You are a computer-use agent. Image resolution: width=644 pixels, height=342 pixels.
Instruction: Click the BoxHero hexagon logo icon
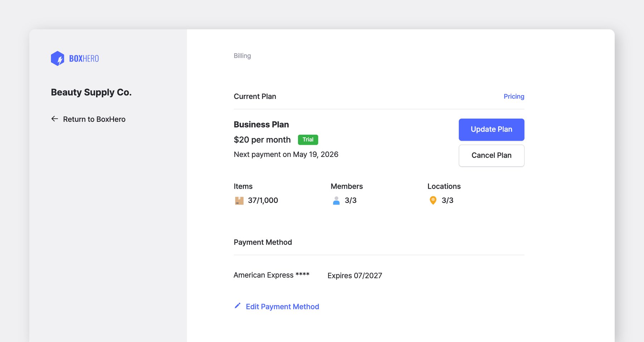[x=57, y=58]
